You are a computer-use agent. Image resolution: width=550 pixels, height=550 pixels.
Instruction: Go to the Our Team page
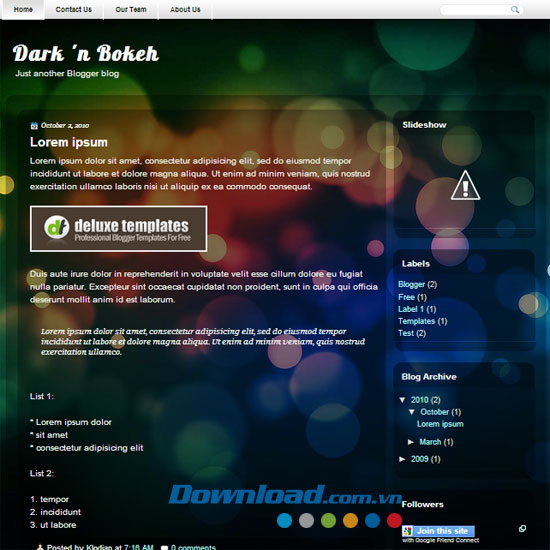[131, 9]
